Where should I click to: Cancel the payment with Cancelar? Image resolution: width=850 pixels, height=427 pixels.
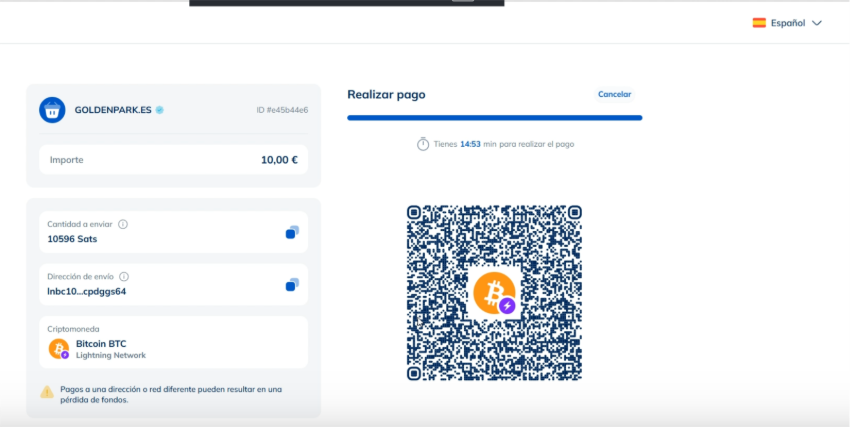[614, 94]
